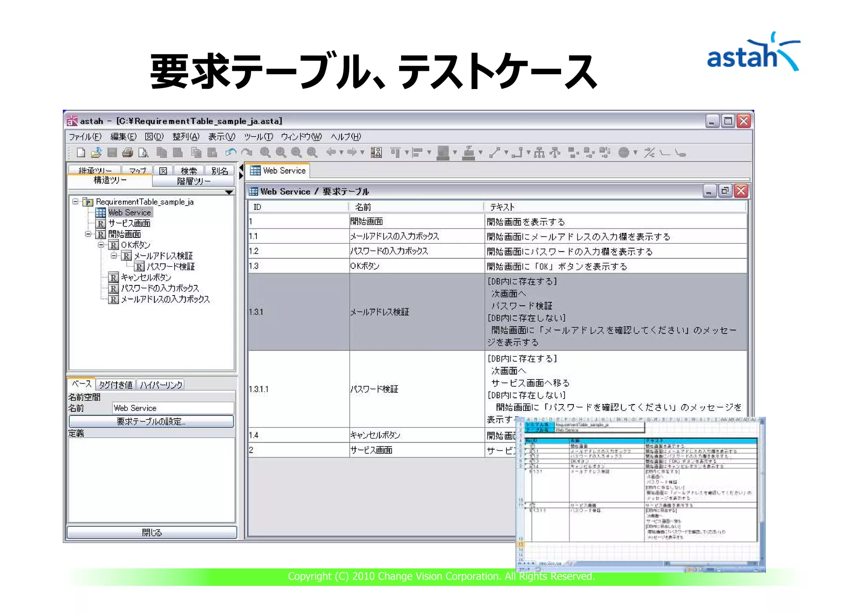868x614 pixels.
Task: Click the Open file folder icon
Action: point(97,153)
